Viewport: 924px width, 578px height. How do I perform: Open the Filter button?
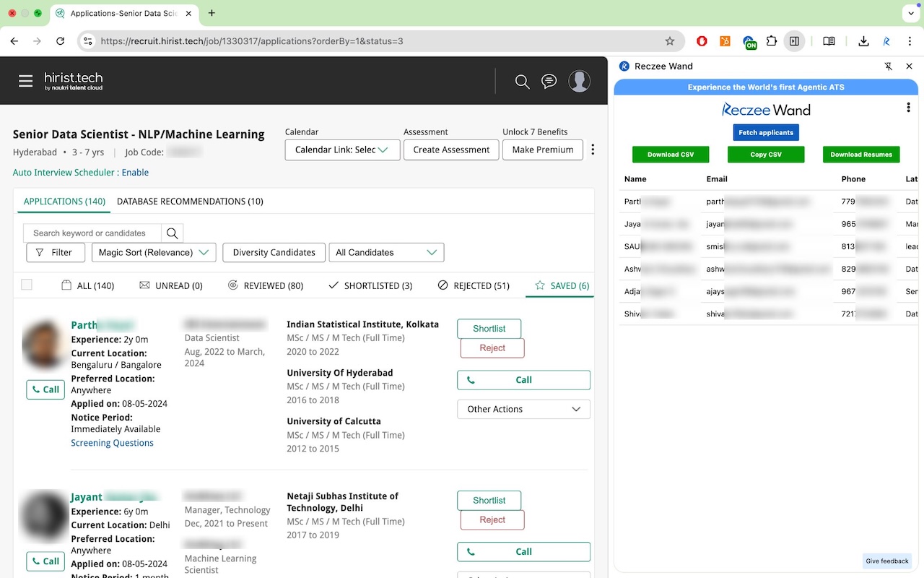[x=56, y=252]
